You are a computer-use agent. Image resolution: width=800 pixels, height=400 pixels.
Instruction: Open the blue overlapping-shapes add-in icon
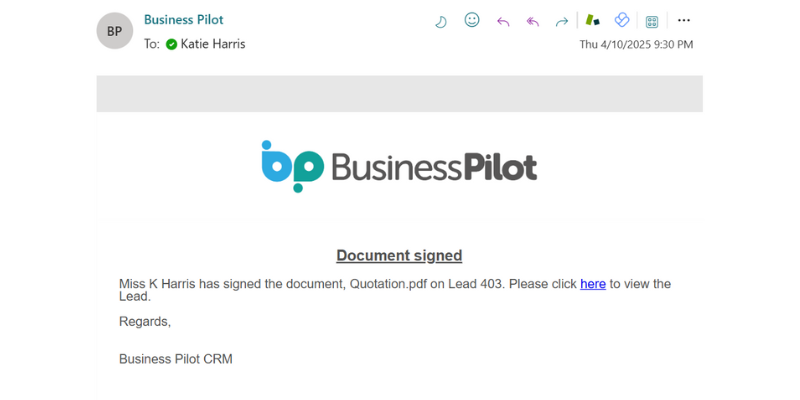pyautogui.click(x=622, y=20)
